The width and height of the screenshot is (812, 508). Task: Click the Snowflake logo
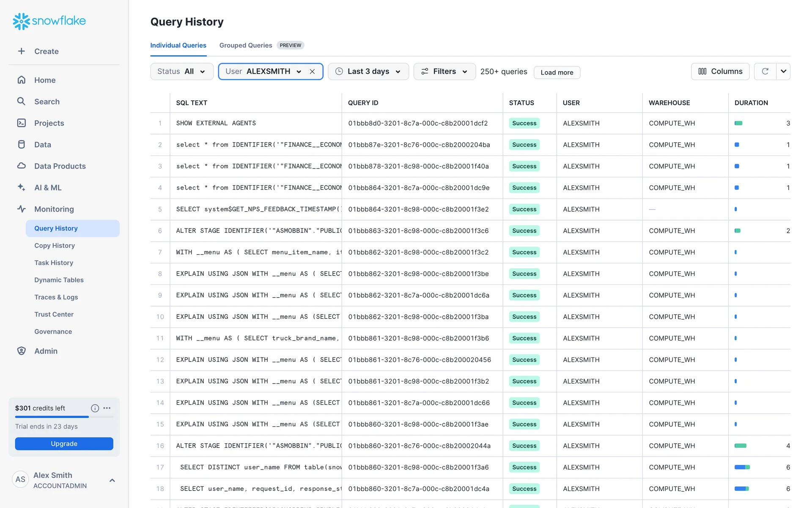(49, 21)
